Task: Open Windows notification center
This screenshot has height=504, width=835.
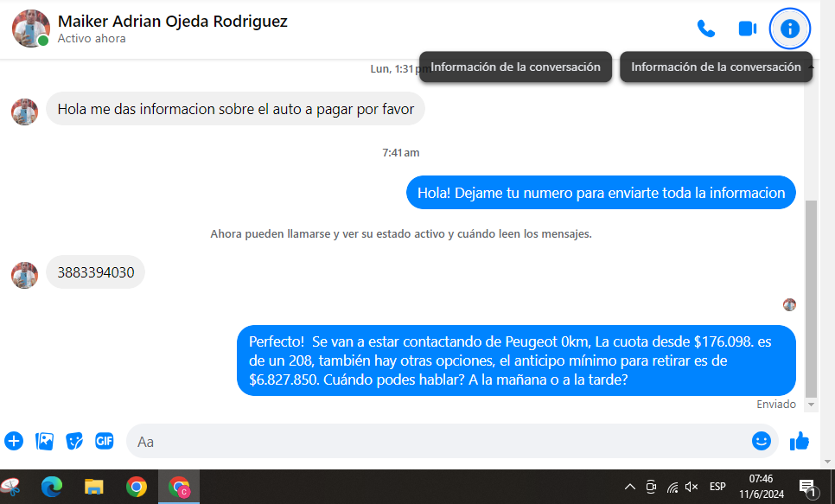Action: click(x=807, y=487)
